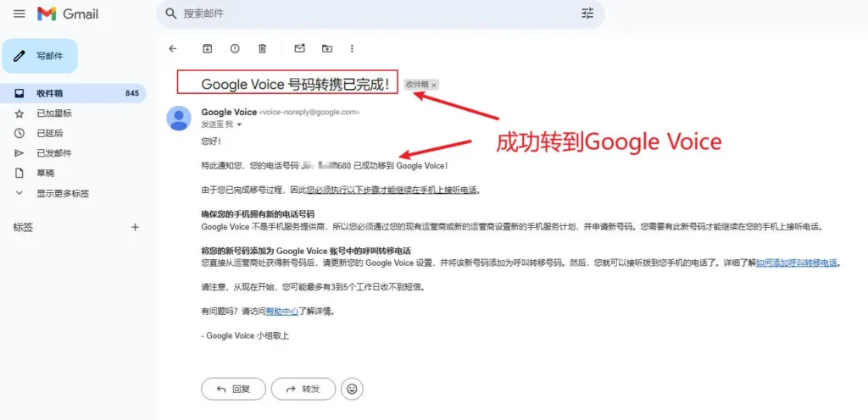Click the star icon beside 已加星标
868x420 pixels.
(x=19, y=113)
